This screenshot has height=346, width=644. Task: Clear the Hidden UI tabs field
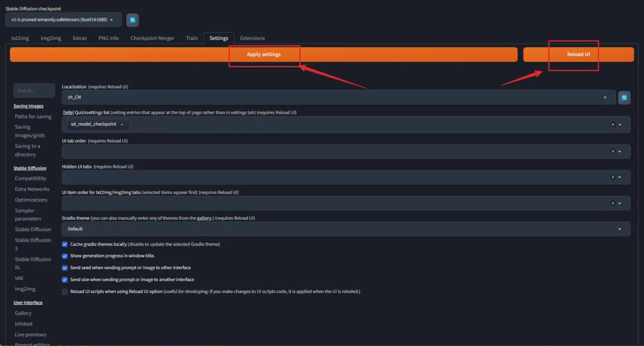[612, 177]
